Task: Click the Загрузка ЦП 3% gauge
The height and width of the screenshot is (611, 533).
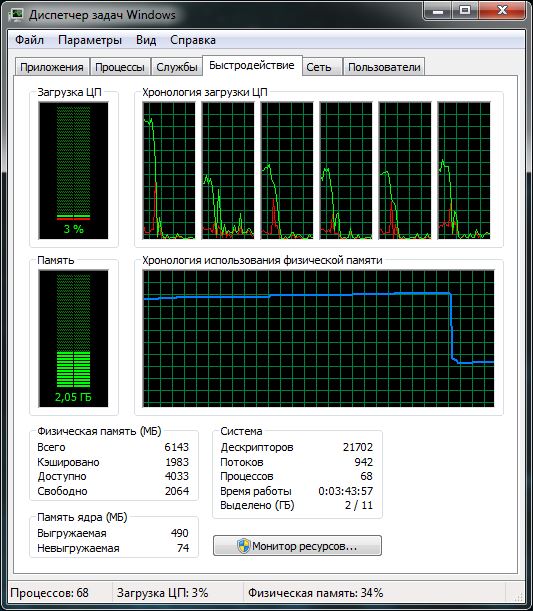Action: click(73, 170)
